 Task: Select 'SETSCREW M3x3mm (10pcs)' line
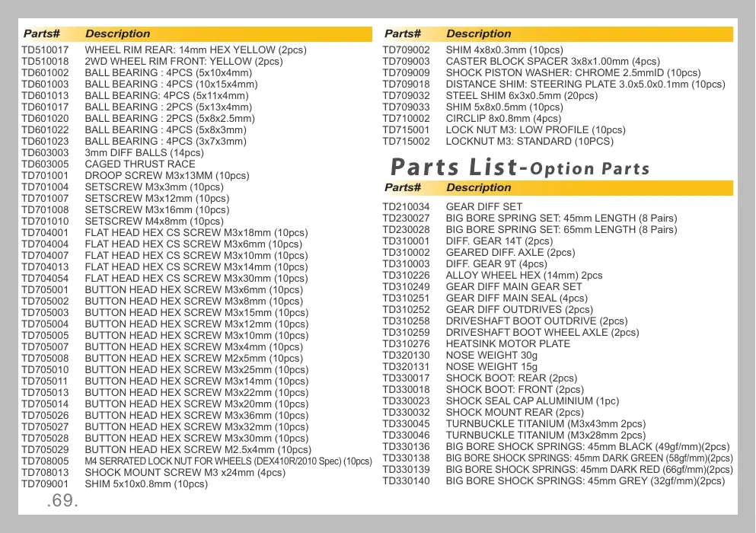[x=155, y=187]
